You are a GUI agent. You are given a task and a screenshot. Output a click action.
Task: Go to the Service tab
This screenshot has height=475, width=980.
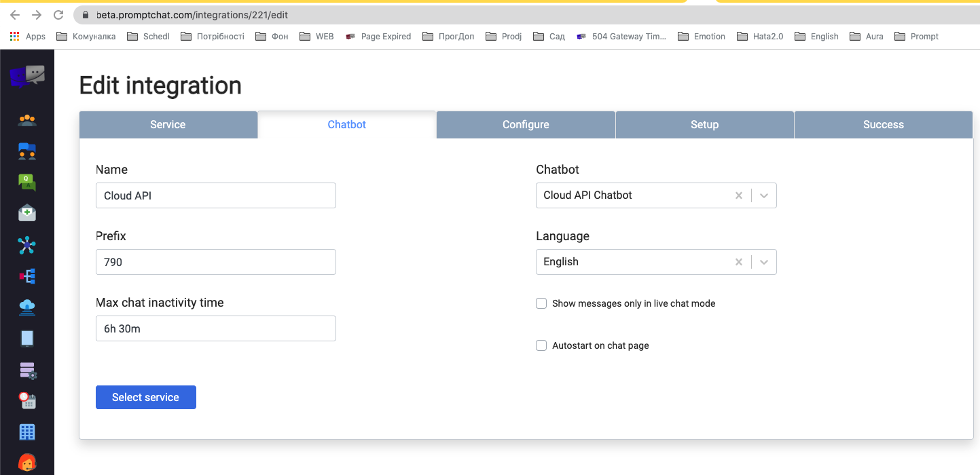(x=168, y=125)
